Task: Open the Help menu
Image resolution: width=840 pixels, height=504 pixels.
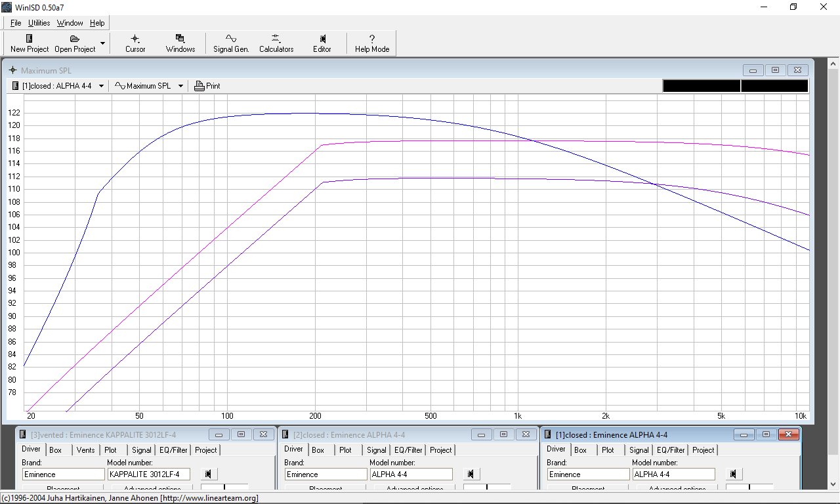Action: click(97, 23)
